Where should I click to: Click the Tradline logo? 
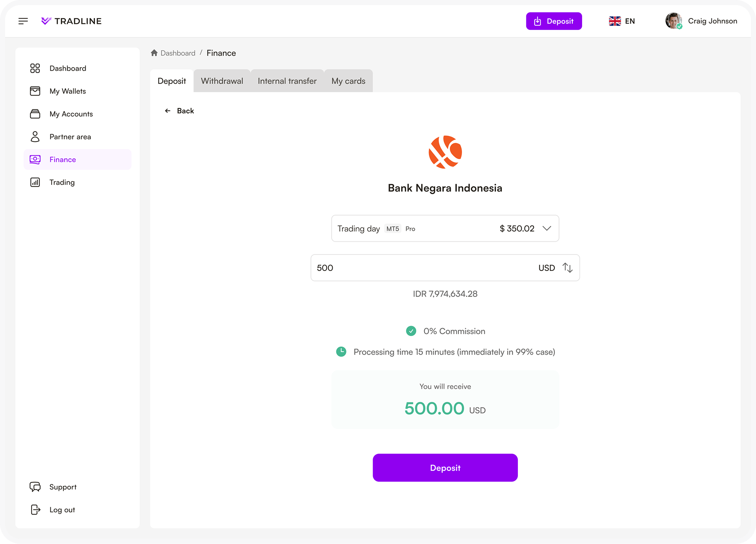(x=71, y=21)
